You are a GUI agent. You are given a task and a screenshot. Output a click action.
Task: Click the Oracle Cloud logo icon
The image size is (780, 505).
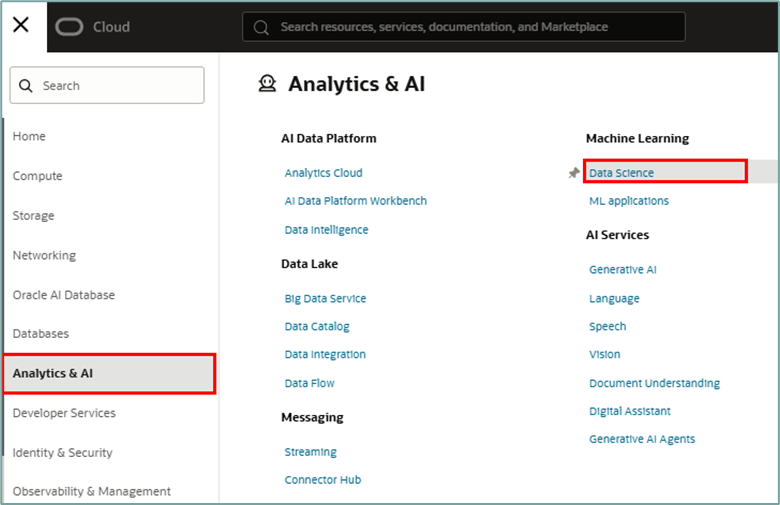click(69, 27)
